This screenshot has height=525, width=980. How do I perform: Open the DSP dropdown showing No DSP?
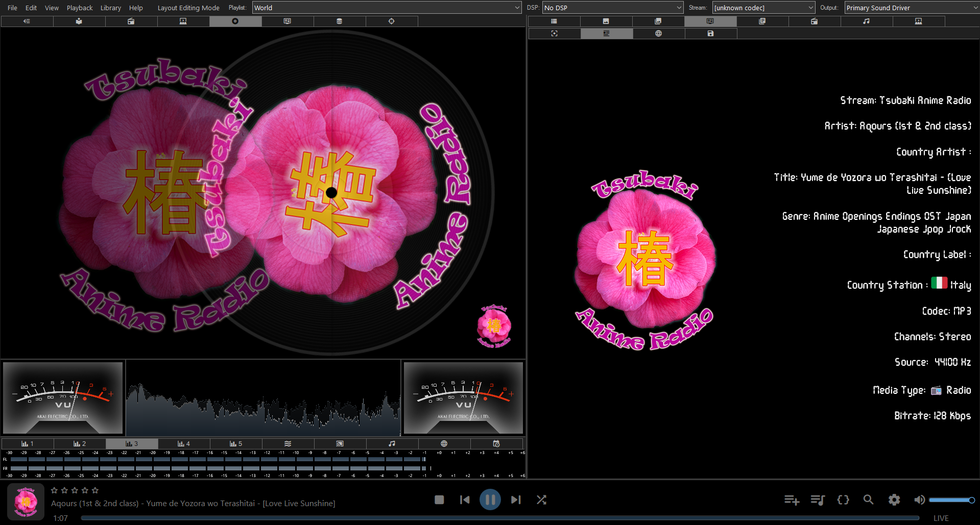pyautogui.click(x=612, y=8)
